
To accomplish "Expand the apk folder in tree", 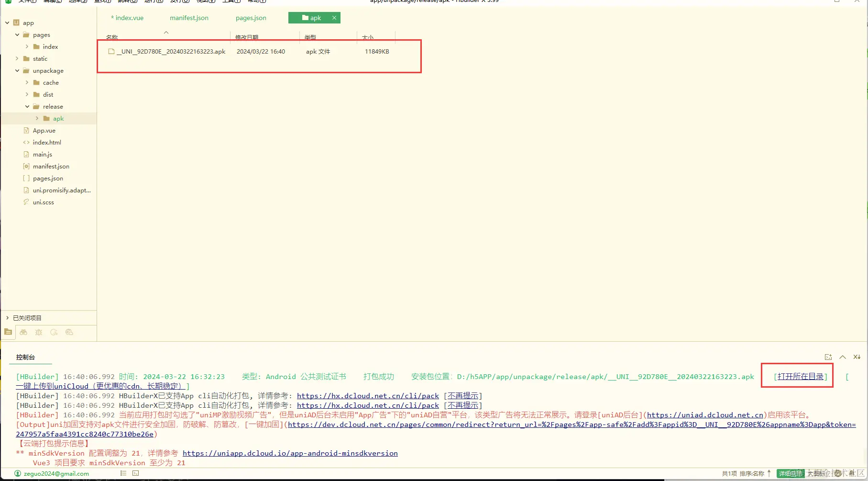I will [x=37, y=118].
